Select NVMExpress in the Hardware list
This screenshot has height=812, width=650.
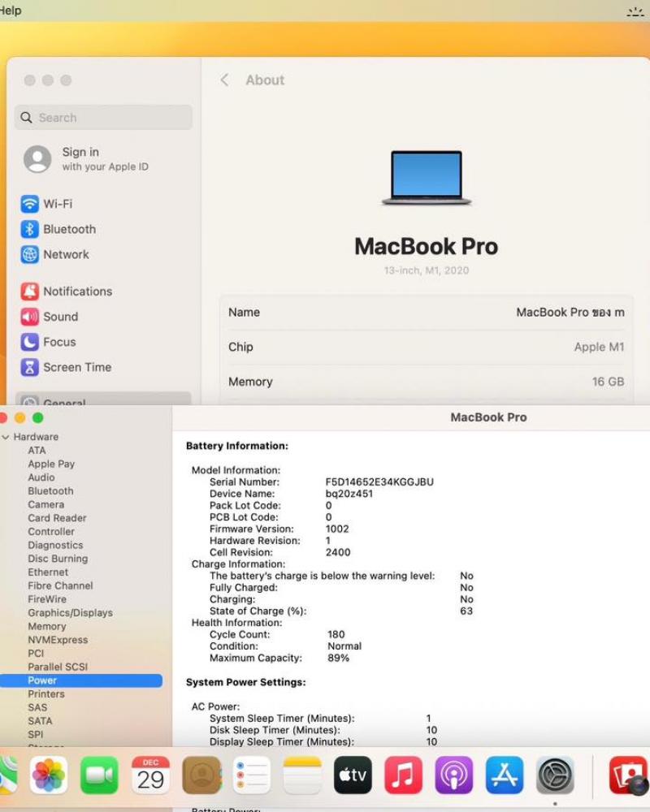click(x=58, y=640)
